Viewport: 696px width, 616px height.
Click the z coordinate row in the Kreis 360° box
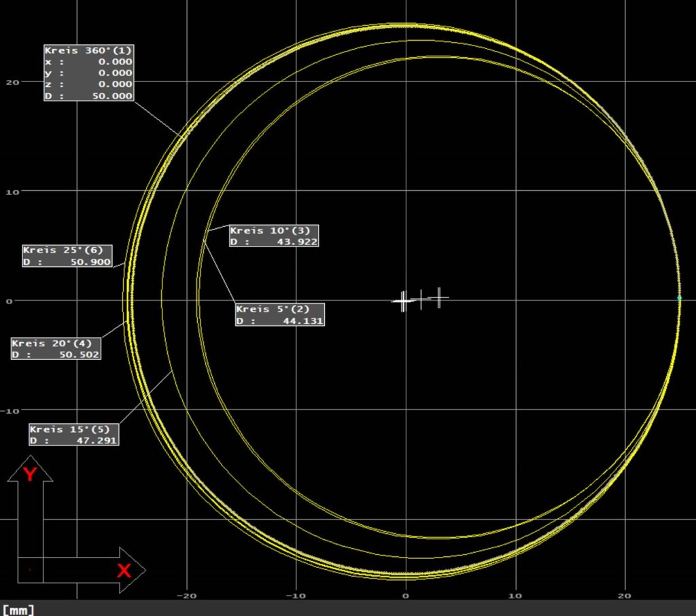pyautogui.click(x=88, y=84)
